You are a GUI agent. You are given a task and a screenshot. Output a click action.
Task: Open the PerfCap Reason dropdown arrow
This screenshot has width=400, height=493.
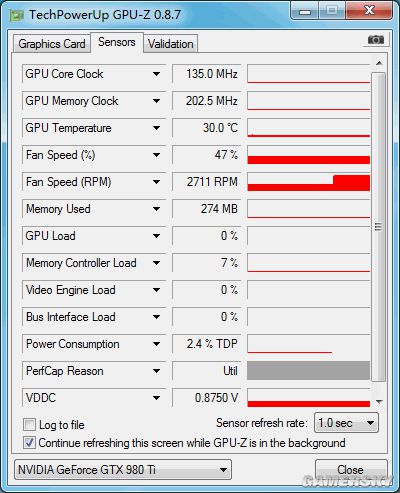[x=156, y=371]
